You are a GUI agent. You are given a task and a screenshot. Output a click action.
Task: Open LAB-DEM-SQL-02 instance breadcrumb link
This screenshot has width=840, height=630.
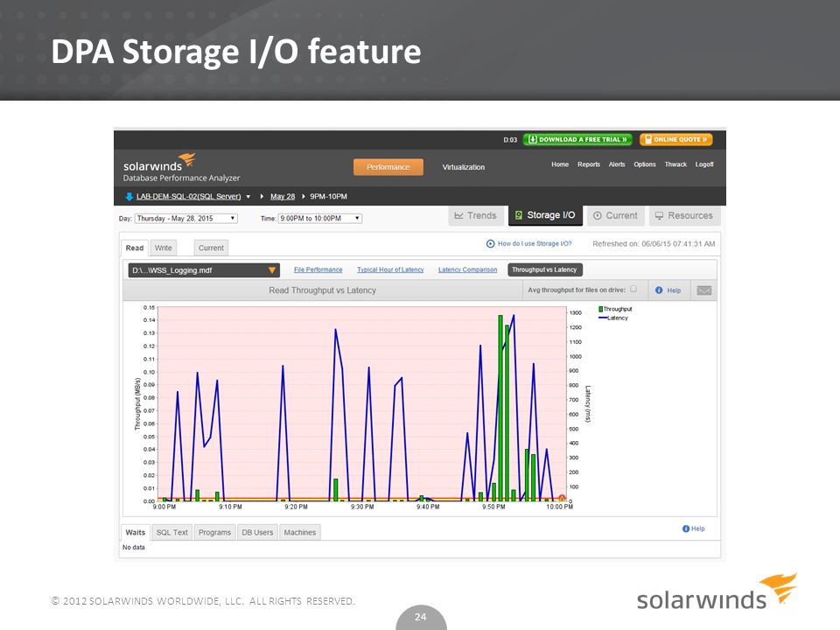click(x=189, y=197)
